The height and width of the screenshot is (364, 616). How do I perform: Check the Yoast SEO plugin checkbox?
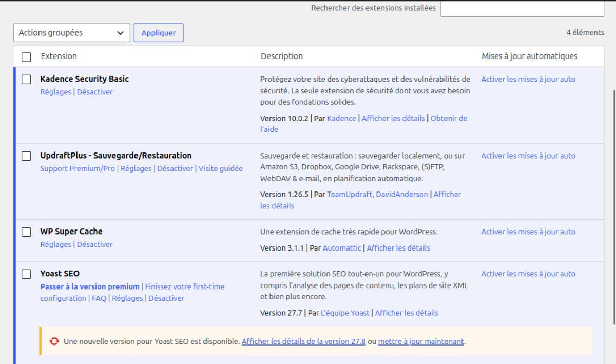click(x=26, y=274)
